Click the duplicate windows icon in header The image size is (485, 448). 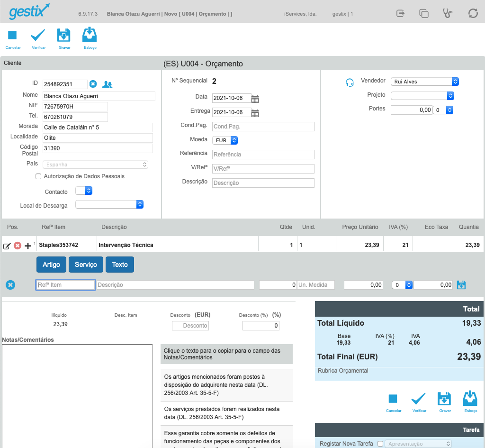coord(424,14)
